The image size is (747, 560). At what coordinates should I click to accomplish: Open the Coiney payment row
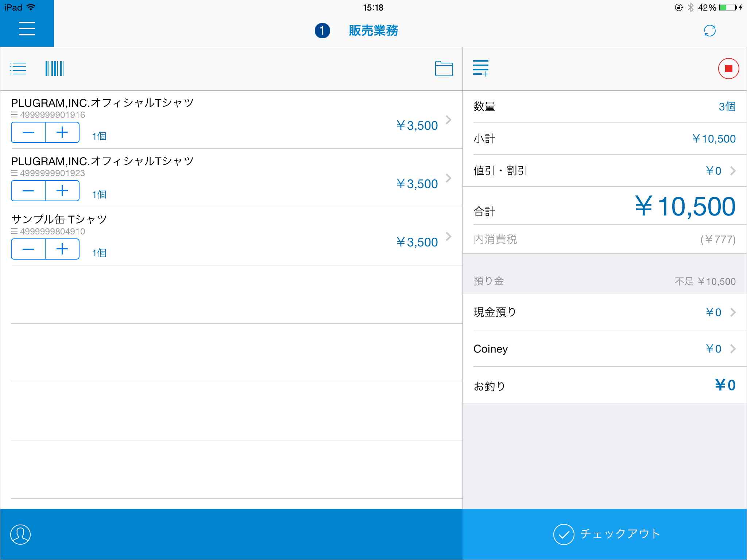pyautogui.click(x=605, y=349)
